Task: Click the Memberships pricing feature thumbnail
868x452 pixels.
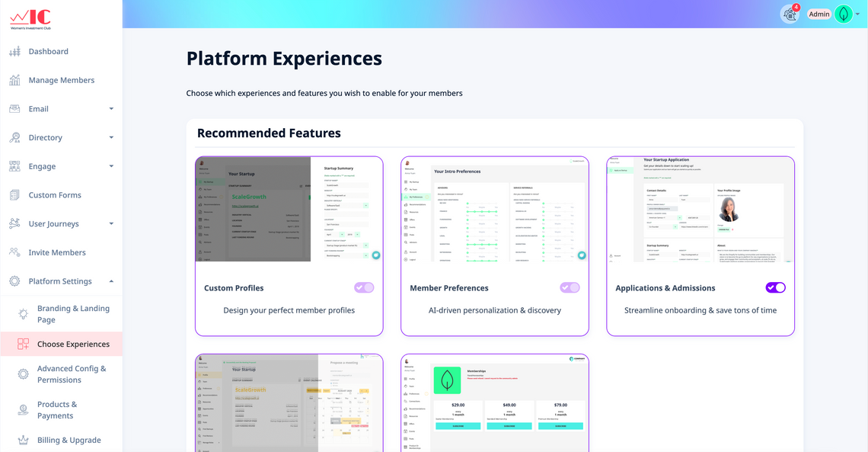Action: pyautogui.click(x=495, y=403)
